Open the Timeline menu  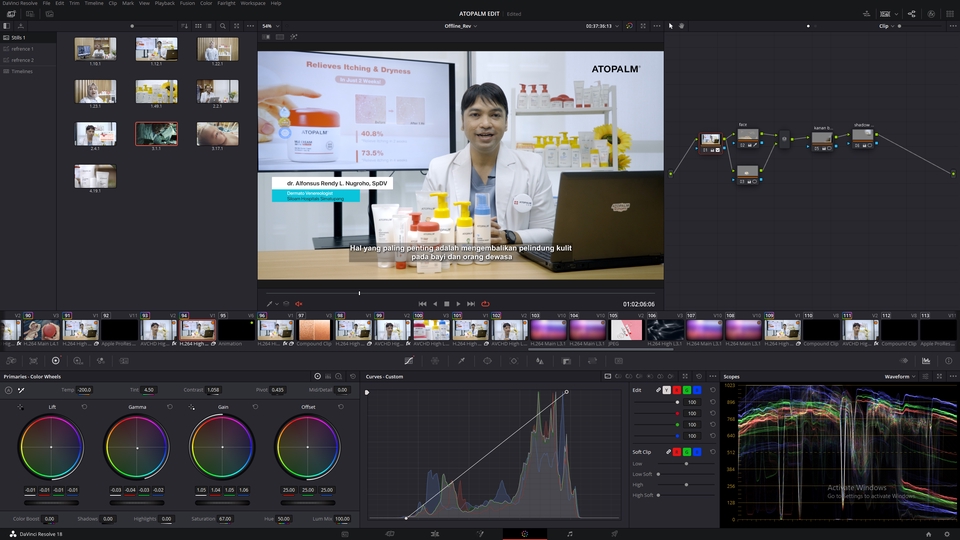point(94,3)
